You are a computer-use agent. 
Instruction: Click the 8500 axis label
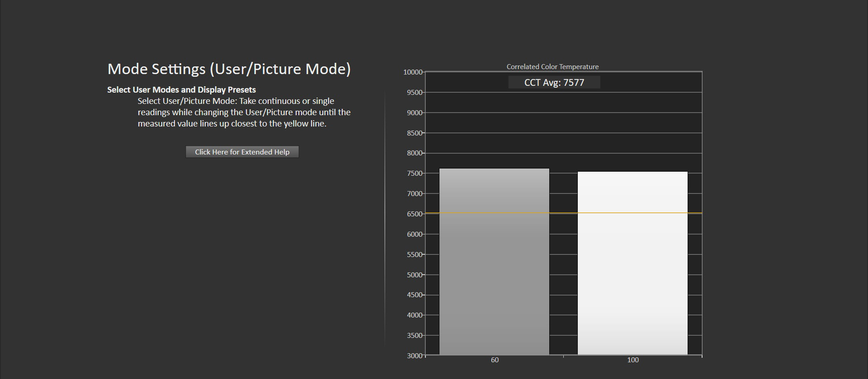click(415, 133)
